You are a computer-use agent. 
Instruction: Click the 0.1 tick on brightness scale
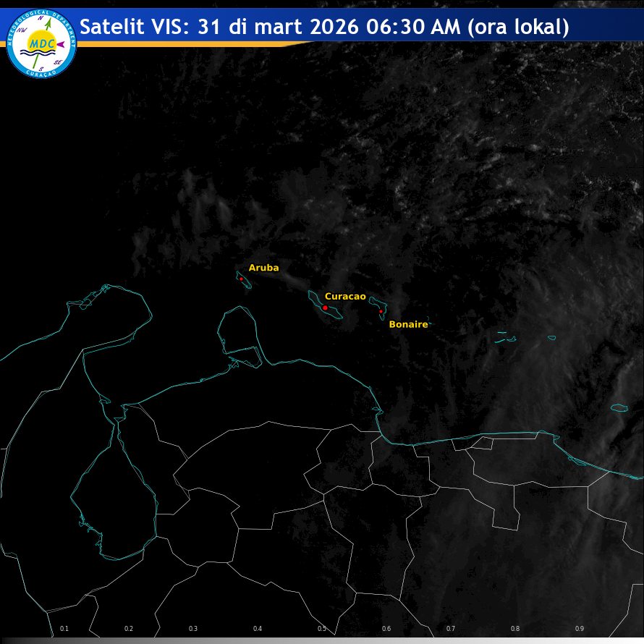64,629
